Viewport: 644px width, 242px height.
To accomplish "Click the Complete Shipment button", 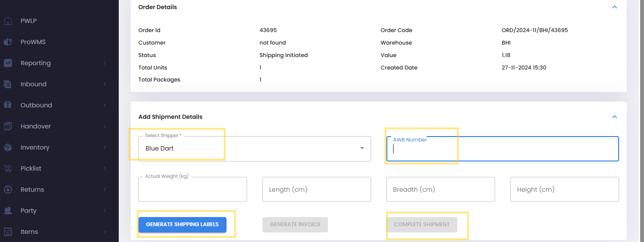I will (422, 224).
